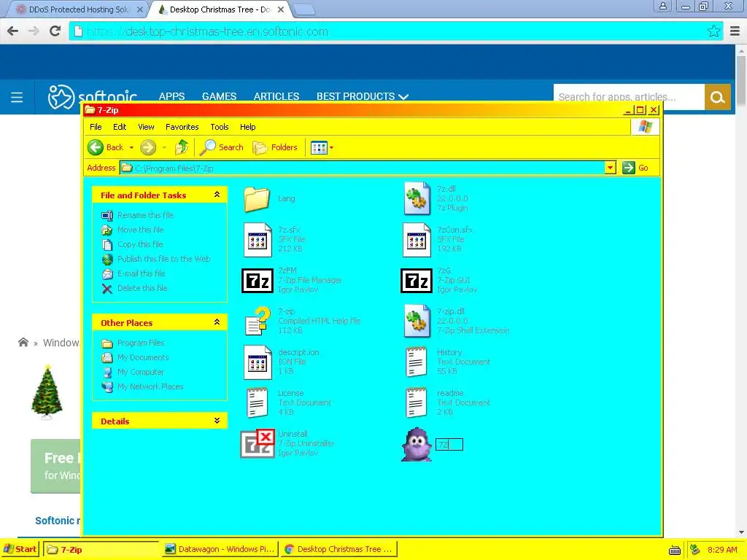This screenshot has height=560, width=747.
Task: Open the Lang folder icon
Action: (x=257, y=199)
